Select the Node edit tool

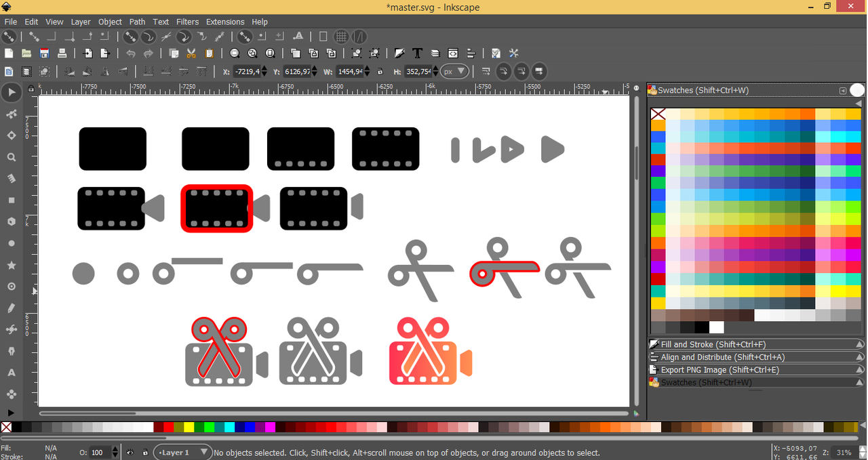click(11, 114)
